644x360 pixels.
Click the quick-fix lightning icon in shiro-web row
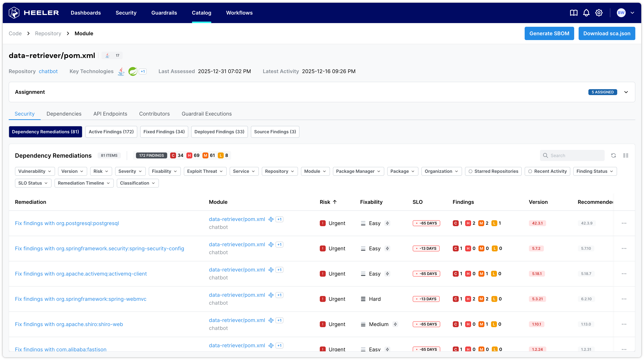pos(395,324)
